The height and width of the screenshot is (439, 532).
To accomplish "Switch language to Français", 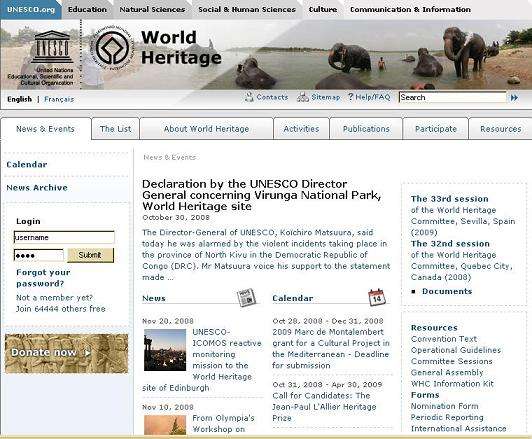I will pos(59,99).
